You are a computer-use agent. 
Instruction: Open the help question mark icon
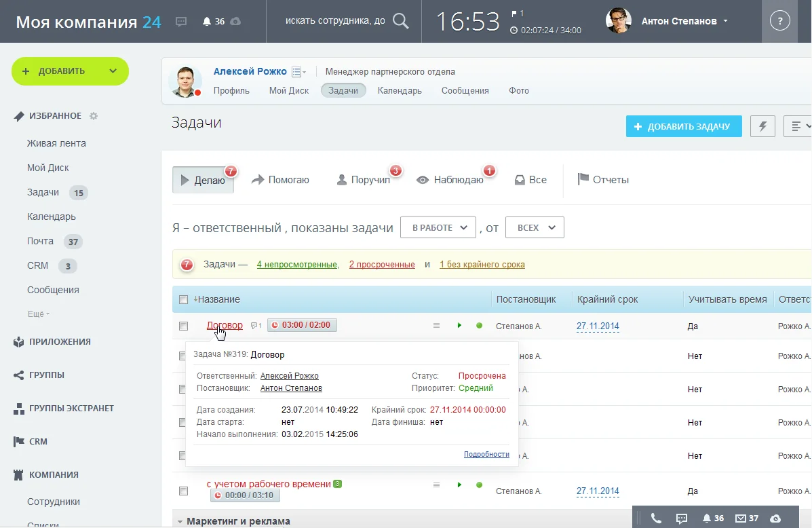[x=780, y=21]
